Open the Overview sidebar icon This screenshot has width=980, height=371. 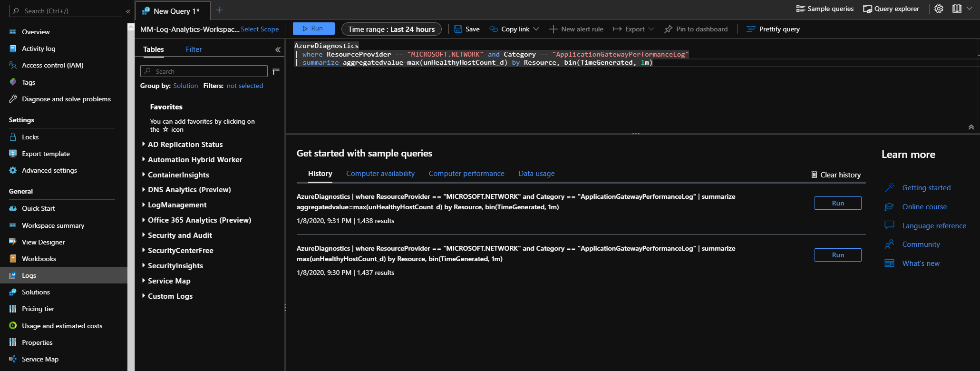[x=13, y=32]
